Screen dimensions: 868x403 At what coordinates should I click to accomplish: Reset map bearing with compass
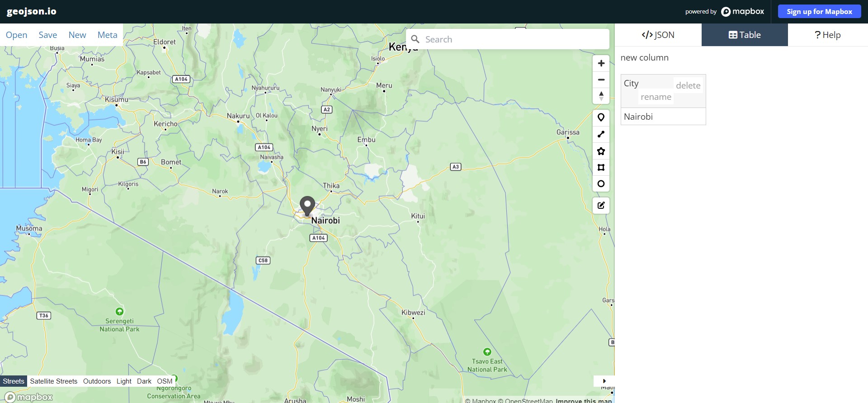pos(601,96)
